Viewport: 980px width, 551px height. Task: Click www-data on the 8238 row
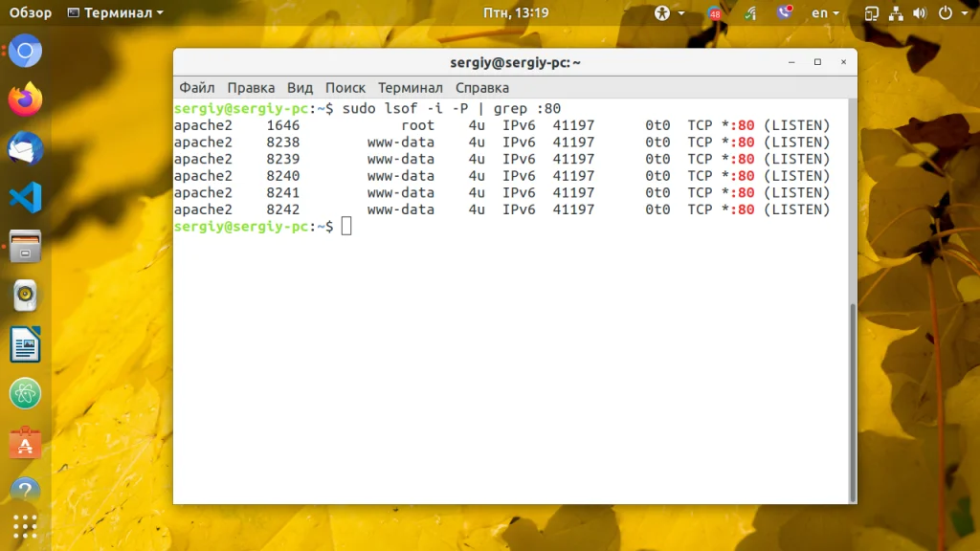(401, 142)
